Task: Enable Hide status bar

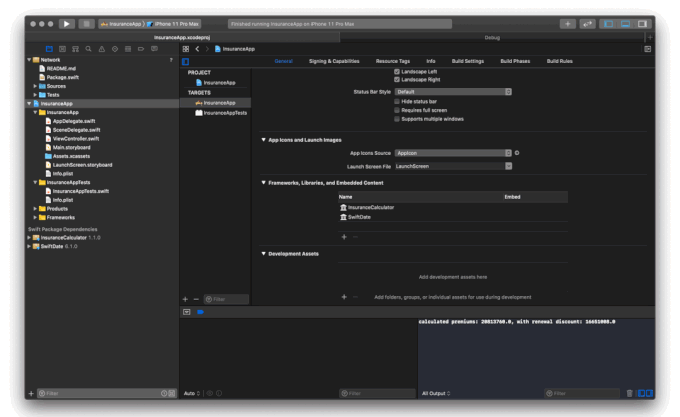Action: [x=397, y=101]
